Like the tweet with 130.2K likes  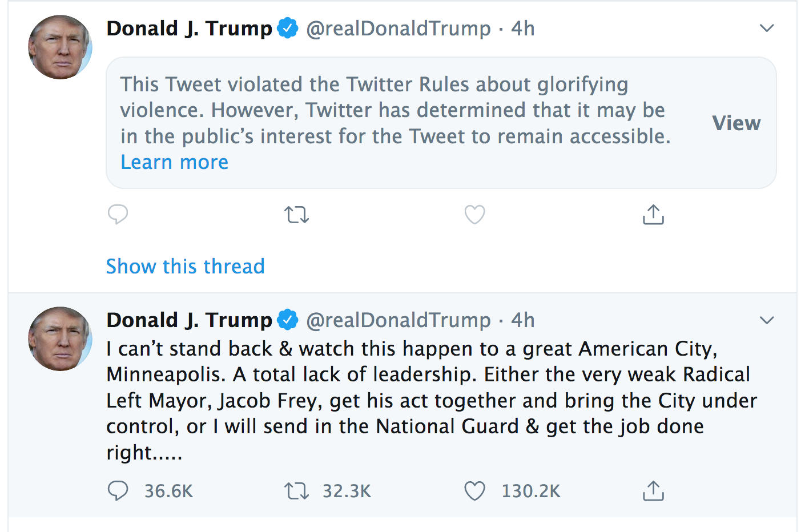point(474,491)
